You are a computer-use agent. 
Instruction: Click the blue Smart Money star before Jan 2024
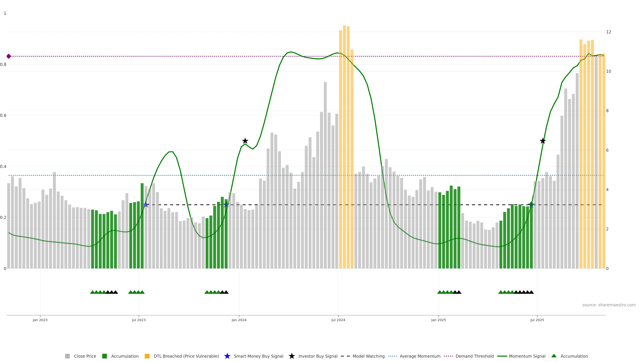226,205
